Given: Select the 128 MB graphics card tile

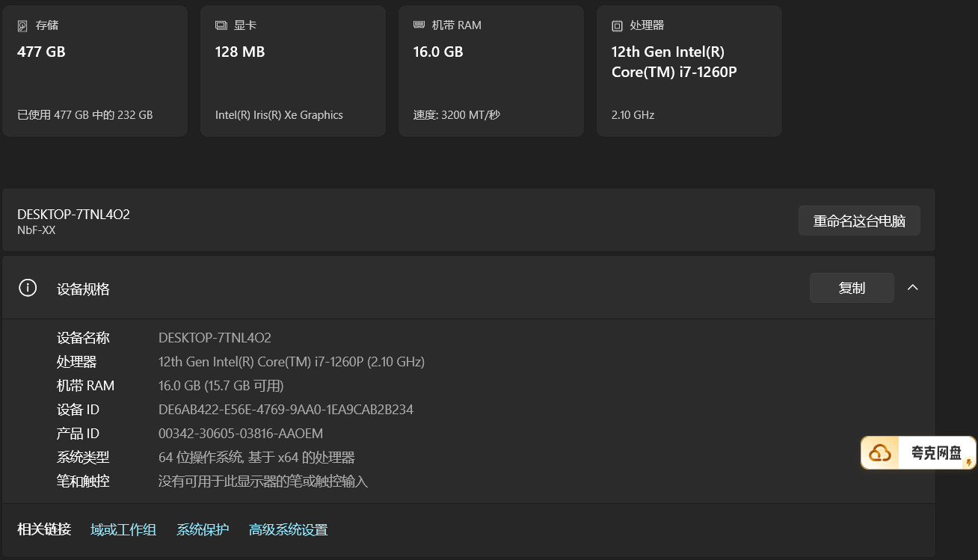Looking at the screenshot, I should click(x=293, y=71).
